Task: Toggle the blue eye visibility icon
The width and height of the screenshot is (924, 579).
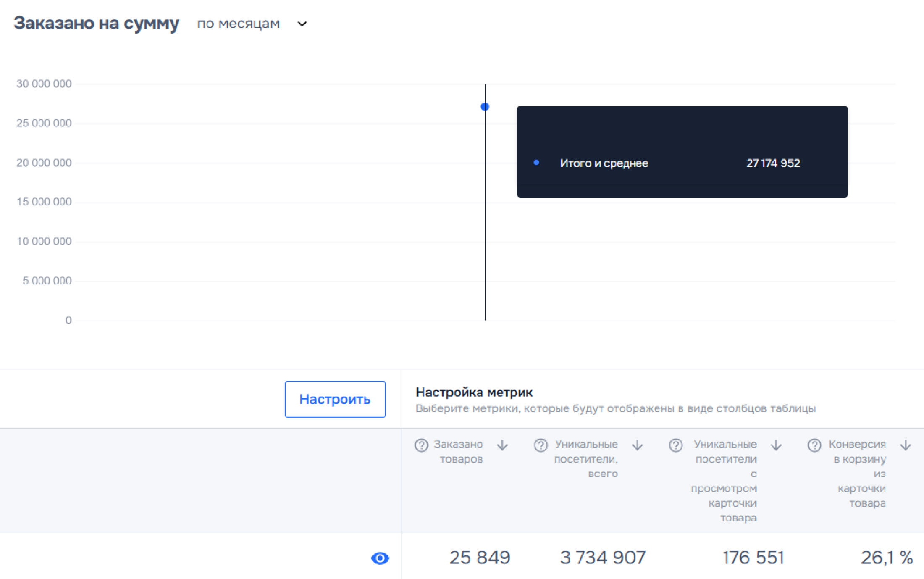Action: point(380,558)
